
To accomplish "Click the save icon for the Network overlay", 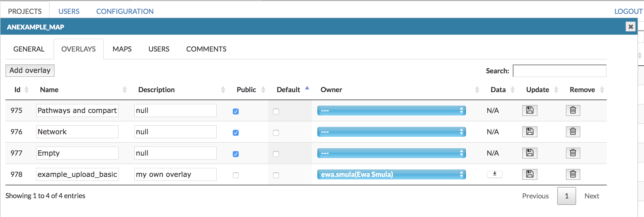I will [x=529, y=132].
